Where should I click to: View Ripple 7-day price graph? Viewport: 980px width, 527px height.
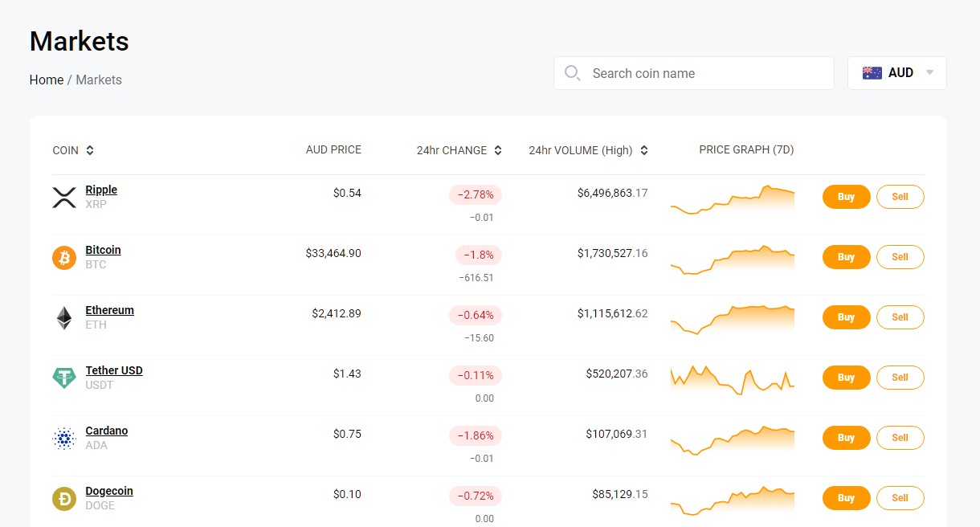[x=733, y=199]
